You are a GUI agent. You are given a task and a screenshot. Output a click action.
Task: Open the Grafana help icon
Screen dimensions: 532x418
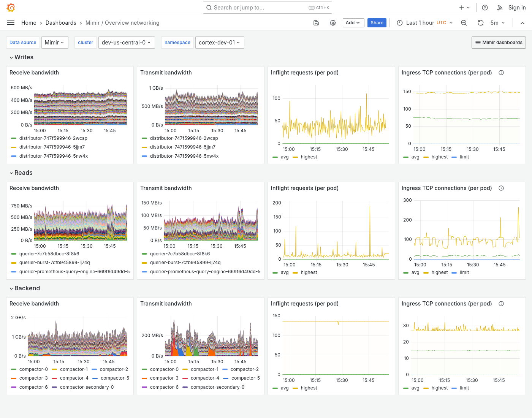pyautogui.click(x=484, y=8)
